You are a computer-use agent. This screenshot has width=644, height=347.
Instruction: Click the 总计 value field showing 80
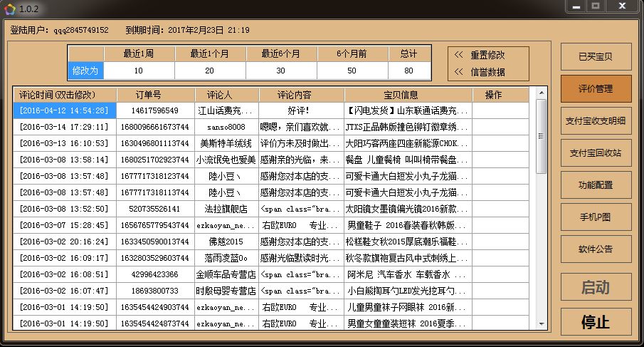408,71
